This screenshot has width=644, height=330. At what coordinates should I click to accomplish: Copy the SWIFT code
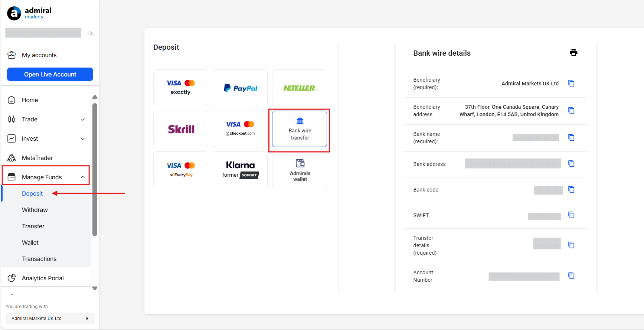(571, 215)
